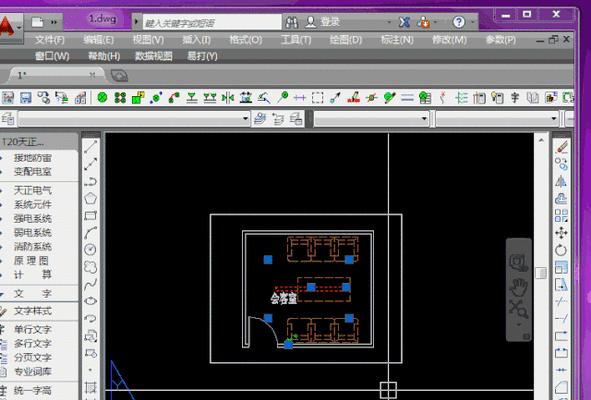
Task: Click the Rotate modify tool icon
Action: point(561,250)
